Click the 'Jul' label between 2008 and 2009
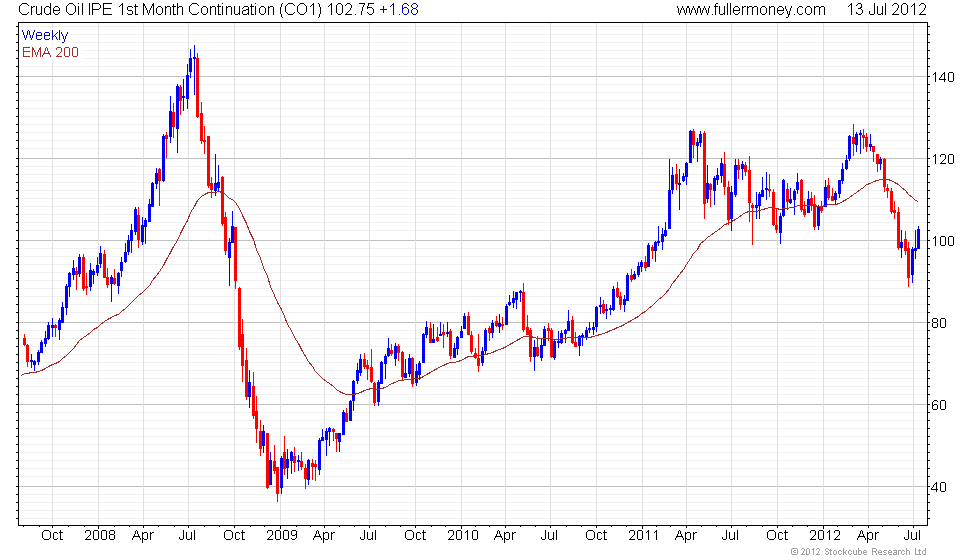980x560 pixels. click(188, 535)
